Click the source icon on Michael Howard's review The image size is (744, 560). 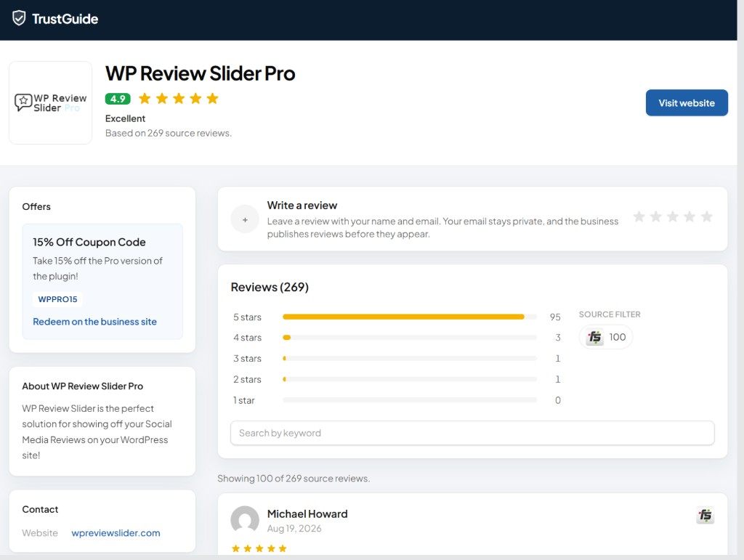pos(705,515)
